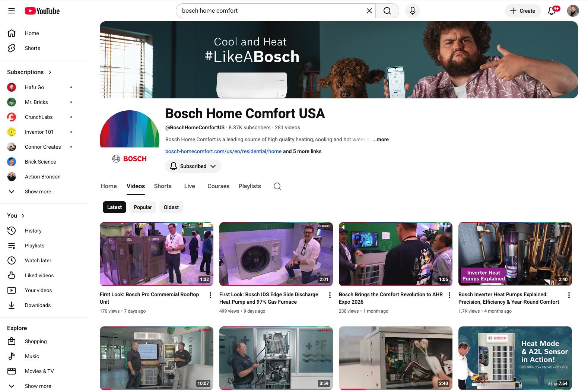Screen dimensions: 588x392
Task: Open Shopping in Explore
Action: coord(44,341)
